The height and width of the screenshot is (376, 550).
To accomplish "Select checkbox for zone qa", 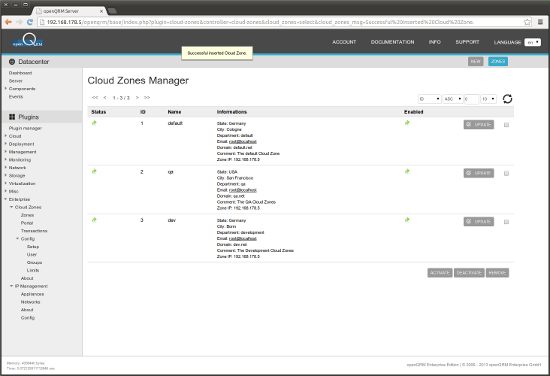I will (506, 173).
